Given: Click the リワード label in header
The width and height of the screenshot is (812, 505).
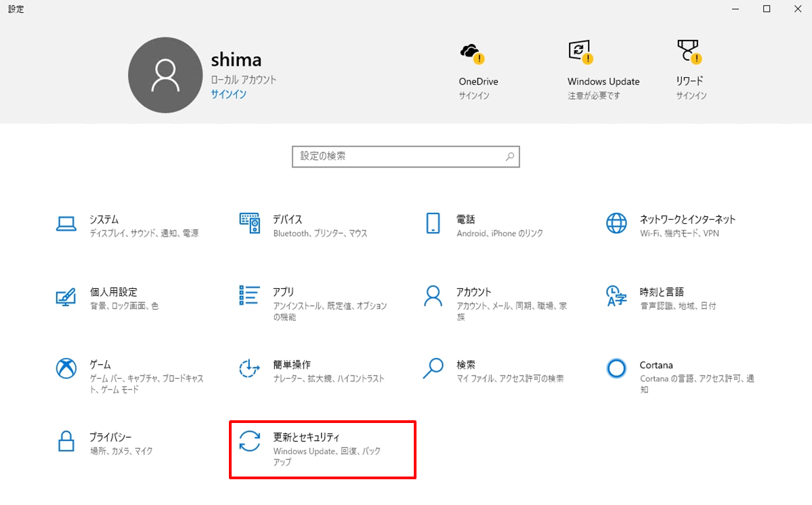Looking at the screenshot, I should [689, 81].
